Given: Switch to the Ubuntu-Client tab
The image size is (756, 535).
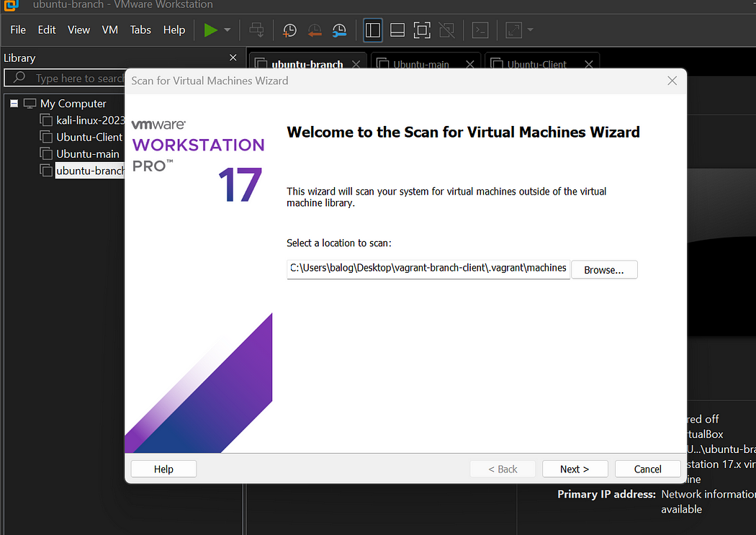Looking at the screenshot, I should coord(536,64).
